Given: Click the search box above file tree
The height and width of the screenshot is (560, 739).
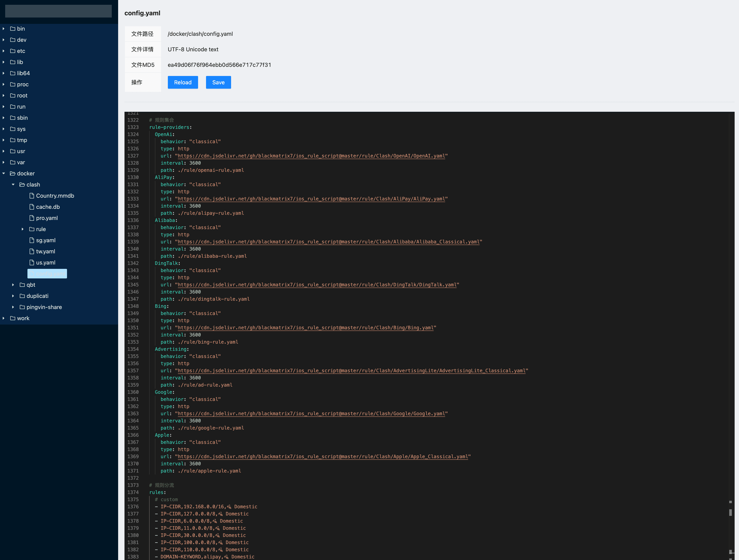Looking at the screenshot, I should [58, 11].
